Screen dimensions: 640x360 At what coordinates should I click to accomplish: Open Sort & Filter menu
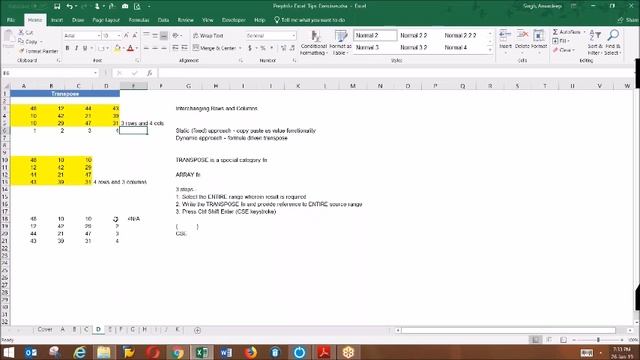(595, 42)
